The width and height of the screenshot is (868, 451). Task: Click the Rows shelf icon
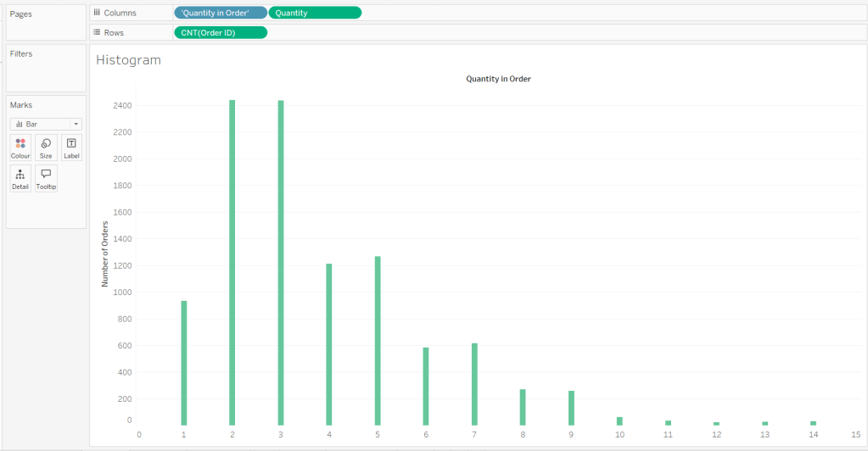[97, 32]
